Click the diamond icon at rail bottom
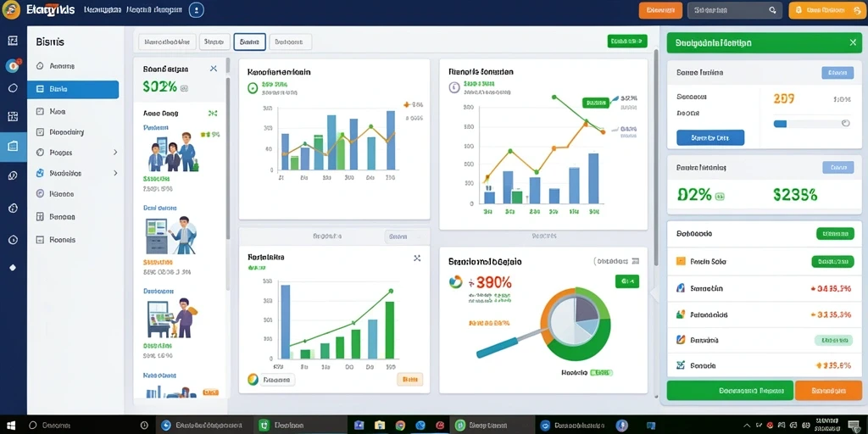 13,267
